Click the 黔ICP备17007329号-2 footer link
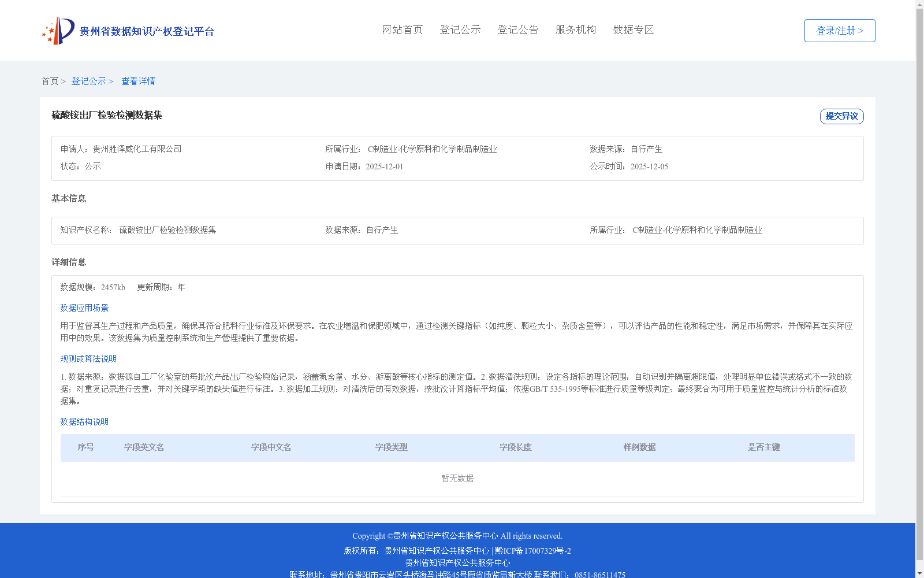The width and height of the screenshot is (924, 578). (x=531, y=550)
